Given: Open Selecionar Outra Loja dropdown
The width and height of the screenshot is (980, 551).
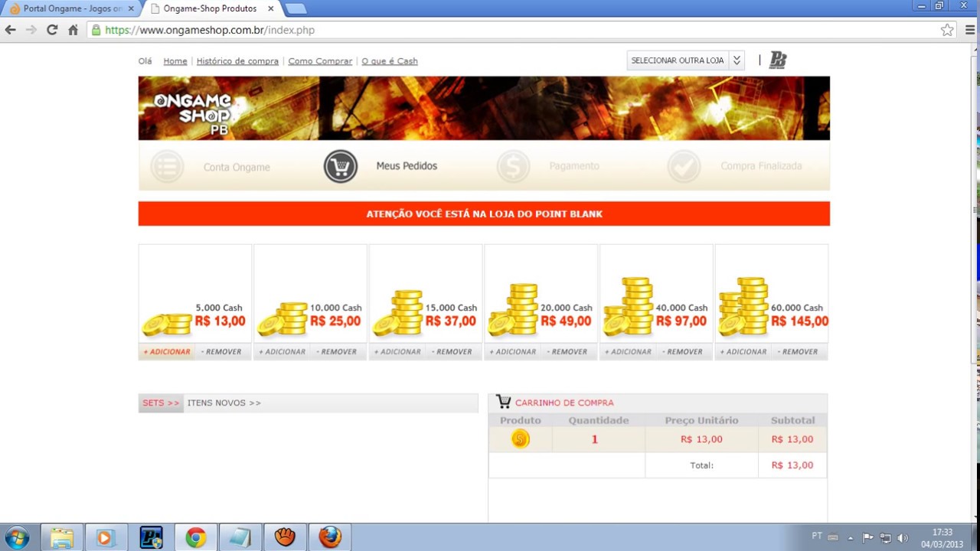Looking at the screenshot, I should click(685, 60).
